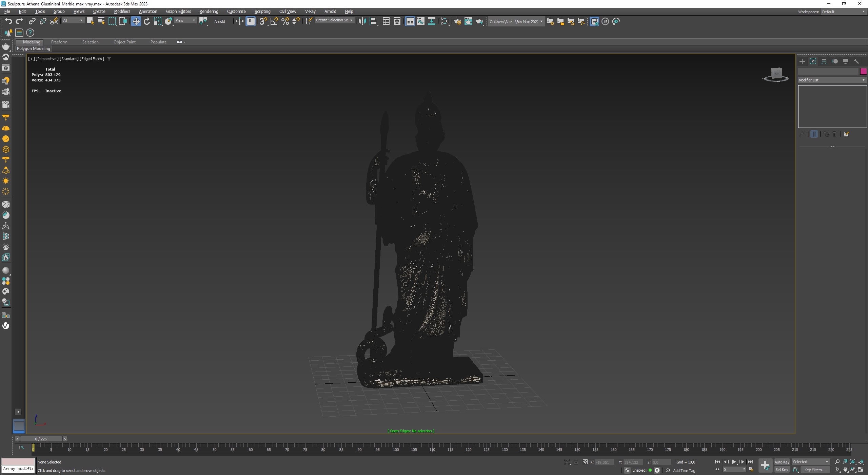Click the Render Production teapot icon
The image size is (868, 475).
click(x=479, y=21)
